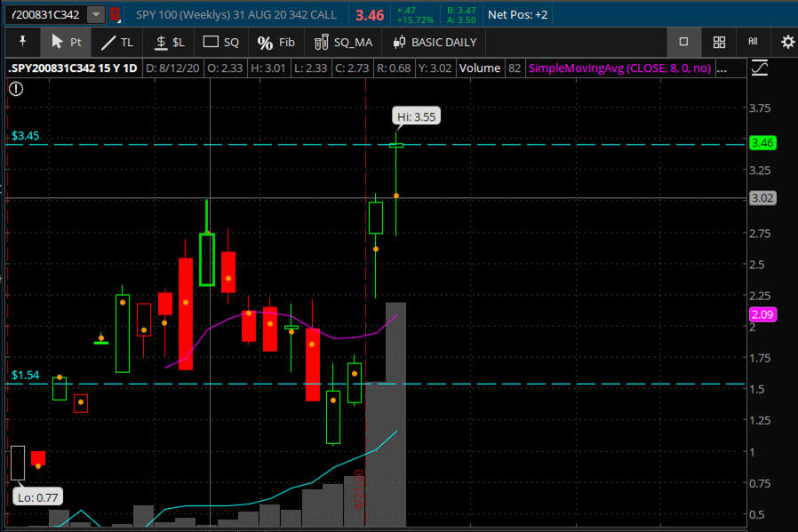Click the red clipboard icon beside symbol
Viewport: 798px width, 532px height.
(x=114, y=15)
